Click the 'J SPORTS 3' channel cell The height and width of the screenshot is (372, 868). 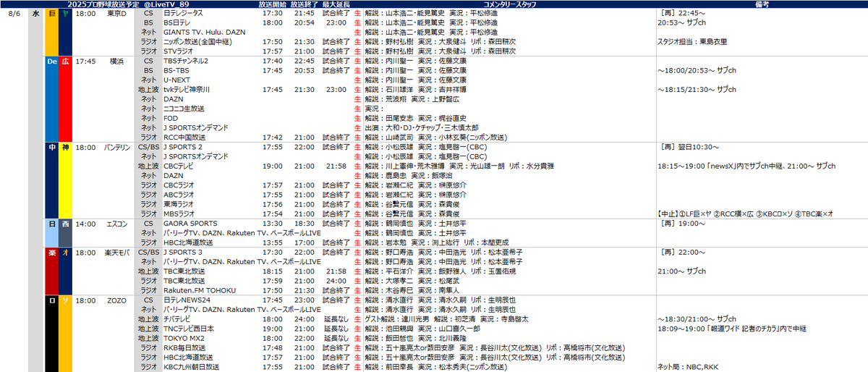[x=182, y=252]
